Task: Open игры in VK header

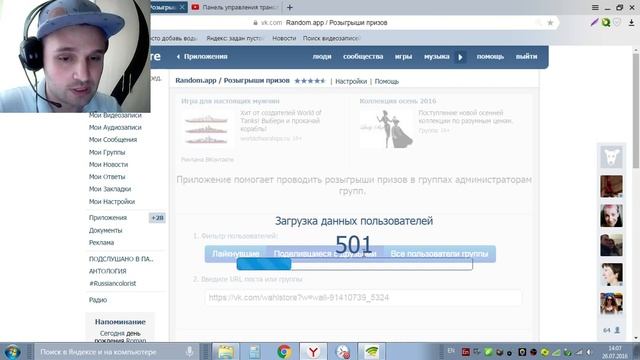Action: pyautogui.click(x=403, y=56)
